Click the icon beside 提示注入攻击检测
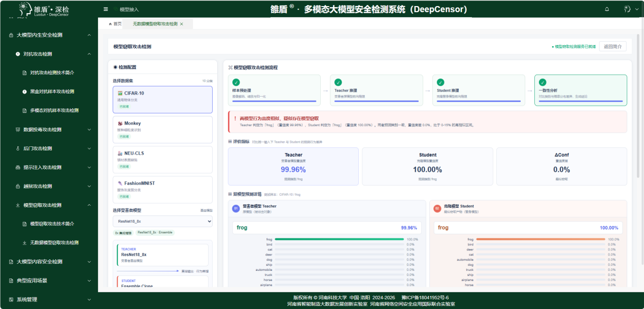The image size is (644, 309). click(x=18, y=167)
